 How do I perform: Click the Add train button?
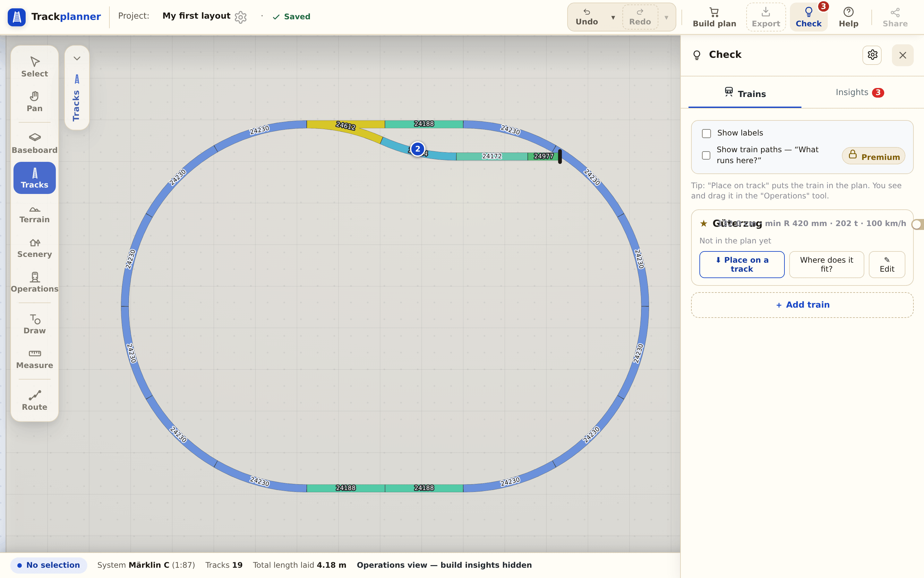[x=802, y=305]
